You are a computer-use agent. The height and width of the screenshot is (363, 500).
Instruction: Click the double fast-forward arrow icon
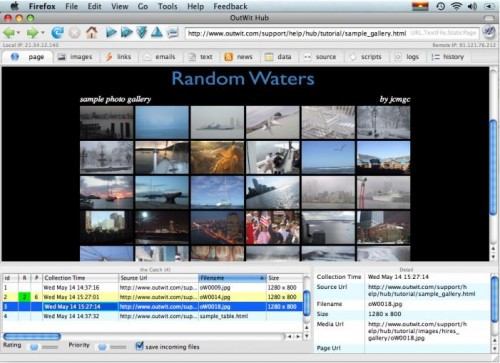coord(126,32)
